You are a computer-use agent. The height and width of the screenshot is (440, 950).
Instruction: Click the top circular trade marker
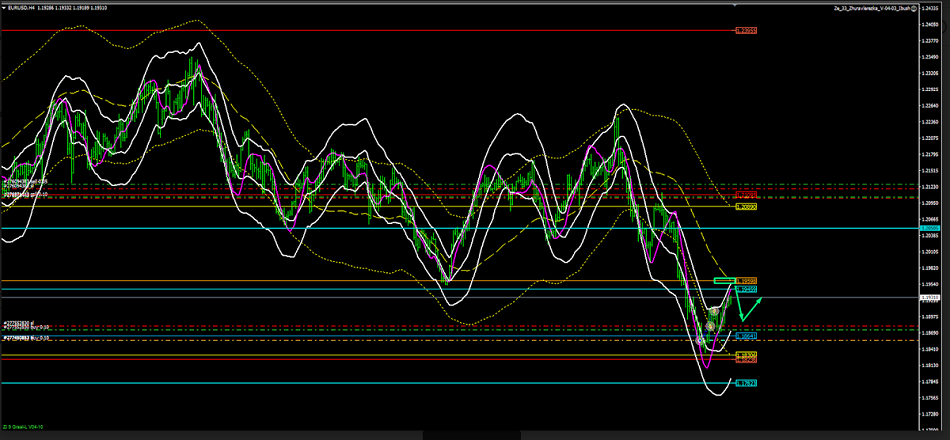(713, 313)
